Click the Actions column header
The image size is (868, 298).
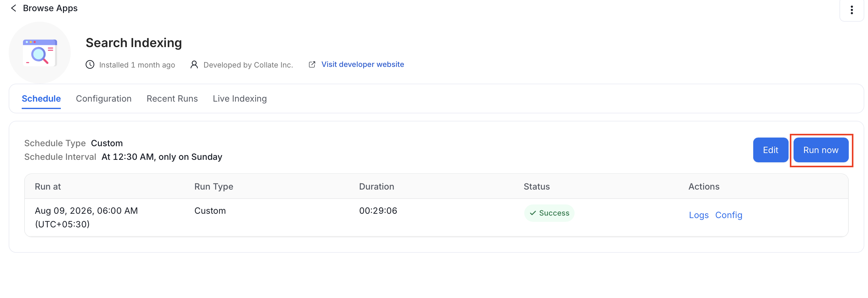[x=704, y=187]
